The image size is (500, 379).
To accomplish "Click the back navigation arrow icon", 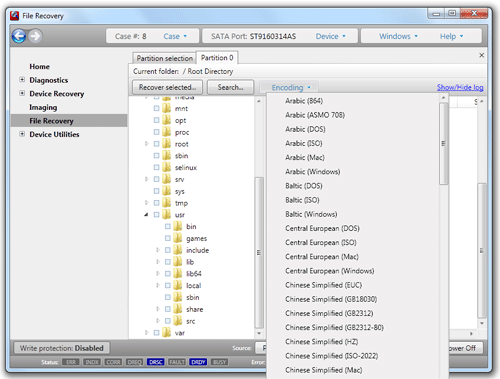I will pyautogui.click(x=19, y=36).
